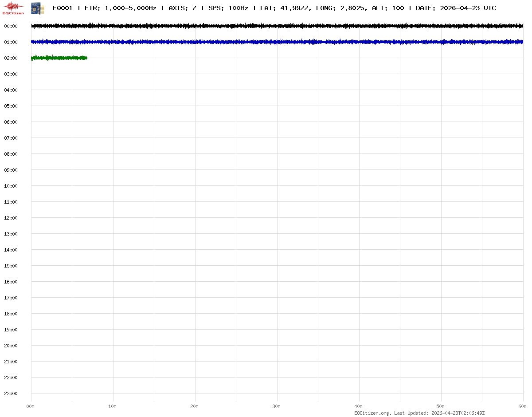Click the 10m minute axis label

113,406
